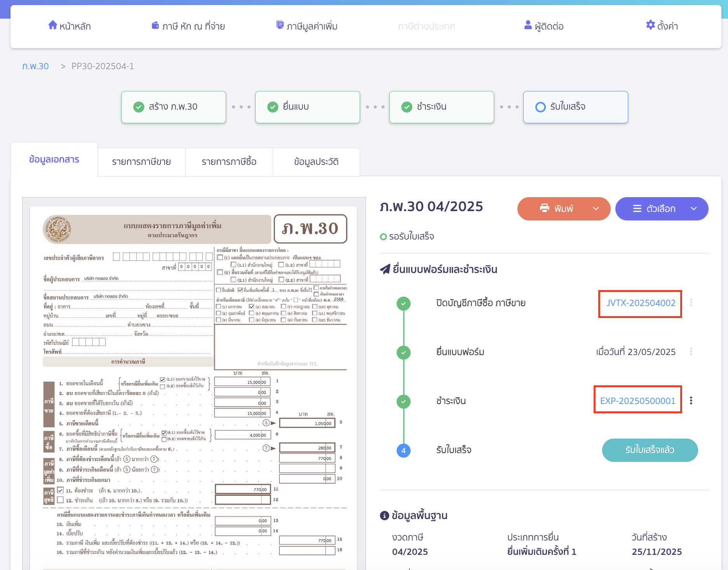Select the รับใบเสร็จ step circle indicator

540,107
